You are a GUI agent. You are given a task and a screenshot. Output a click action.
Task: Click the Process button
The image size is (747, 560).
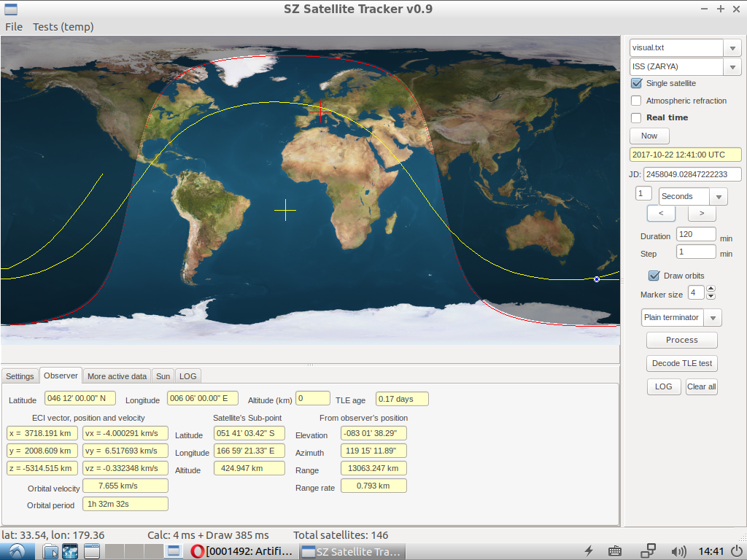682,340
